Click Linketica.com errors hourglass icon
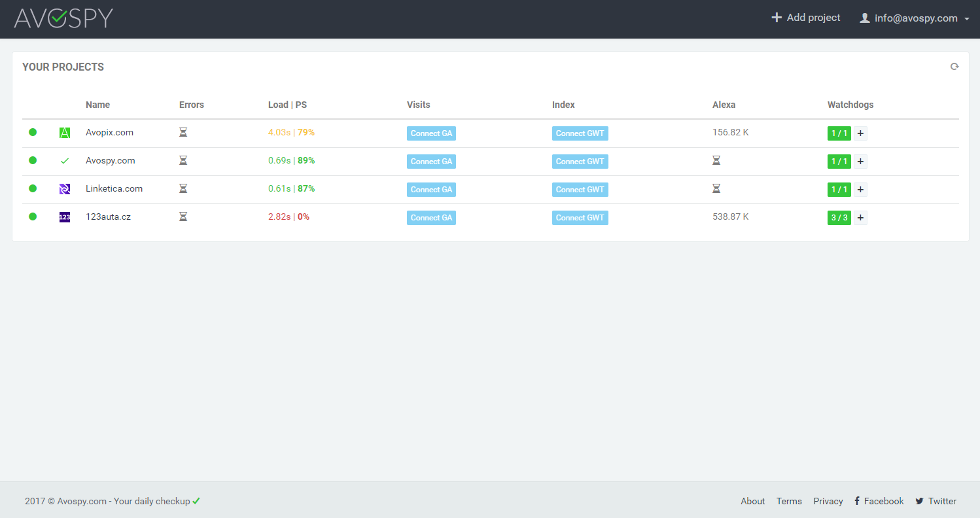980x518 pixels. 183,188
